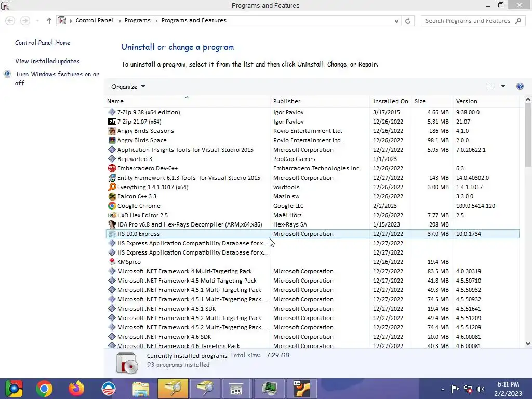Click the Google Chrome list icon
Image resolution: width=532 pixels, height=399 pixels.
click(x=112, y=206)
